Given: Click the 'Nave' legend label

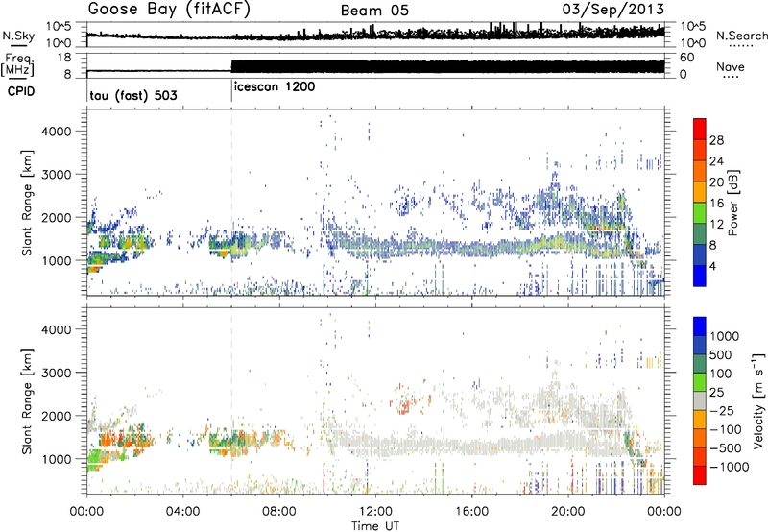Looking at the screenshot, I should coord(731,67).
